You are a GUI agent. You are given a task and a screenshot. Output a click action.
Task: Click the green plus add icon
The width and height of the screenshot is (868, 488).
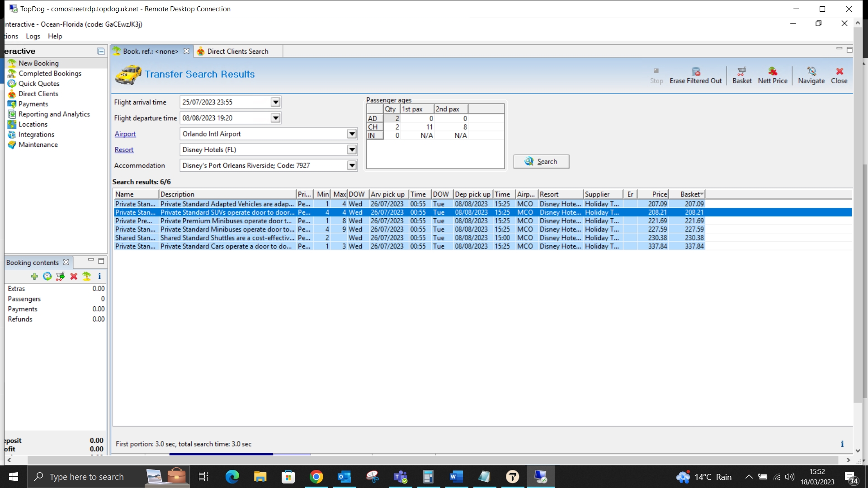(34, 276)
